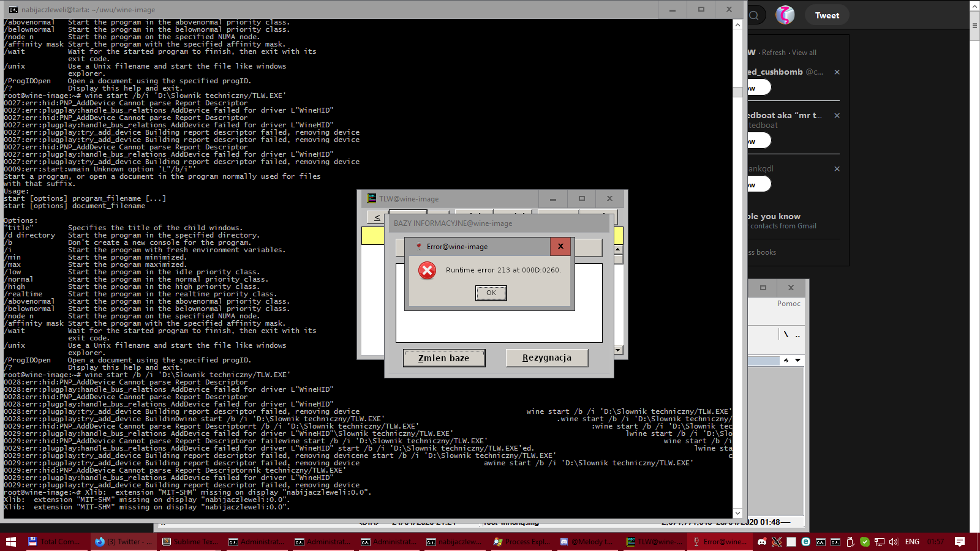Screen dimensions: 980x551
Task: Click the terminal scrollbar down arrow
Action: click(x=737, y=513)
